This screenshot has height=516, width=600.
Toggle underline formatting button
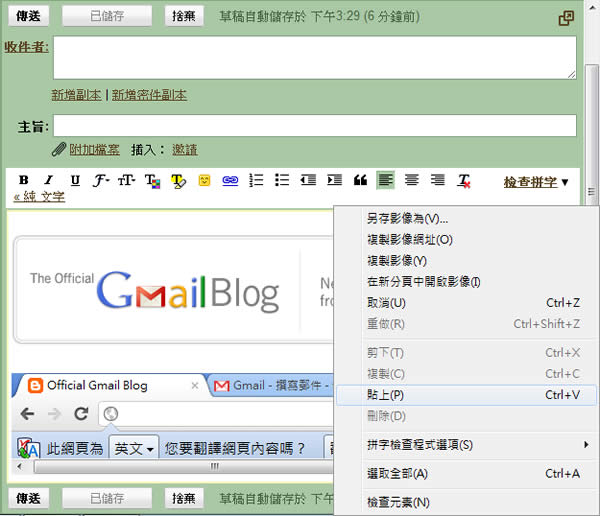click(75, 181)
